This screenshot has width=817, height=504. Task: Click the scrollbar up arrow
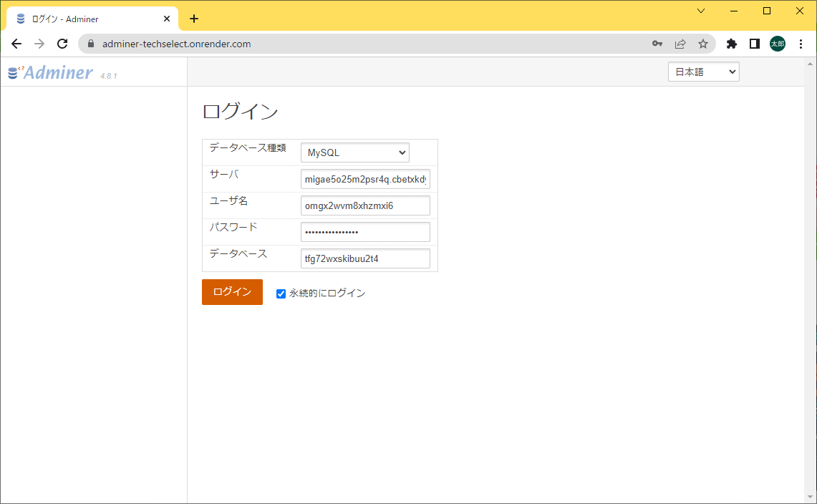(811, 64)
